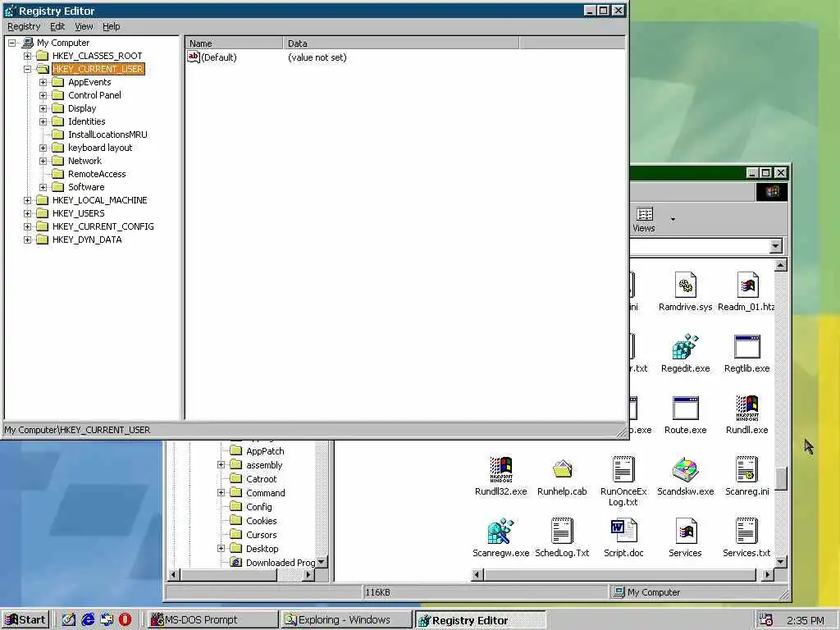840x630 pixels.
Task: Click the system tray scheduler icon
Action: (766, 620)
